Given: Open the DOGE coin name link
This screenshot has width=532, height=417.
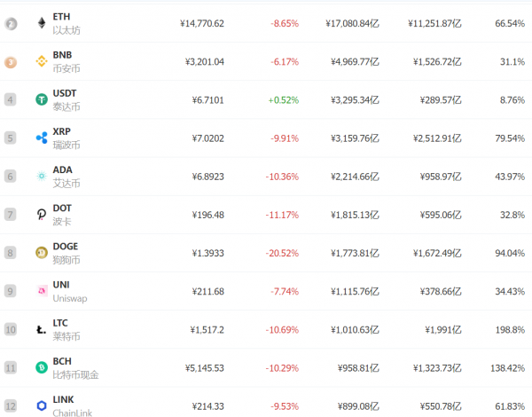Looking at the screenshot, I should (x=66, y=246).
